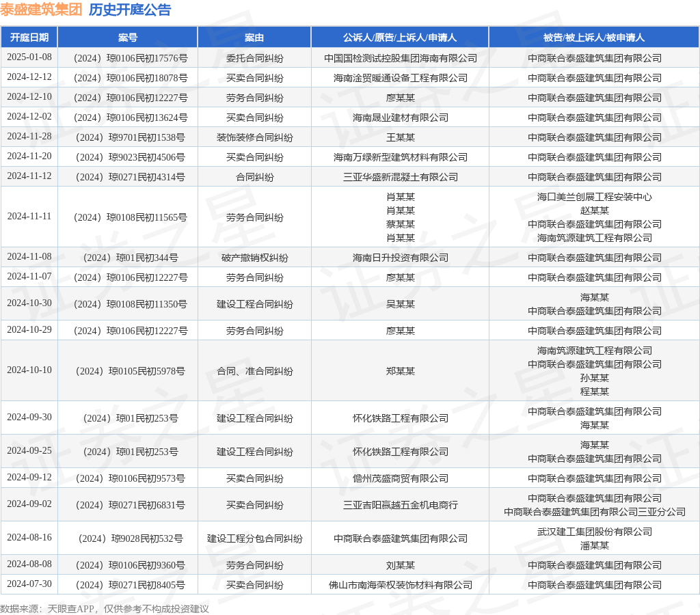Click plaintiff 吴某某

[401, 304]
